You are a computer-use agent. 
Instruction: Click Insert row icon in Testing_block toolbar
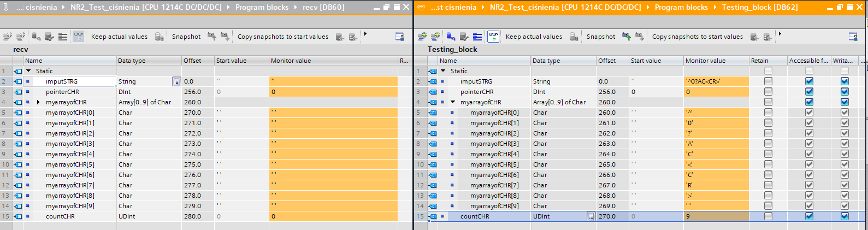pyautogui.click(x=422, y=37)
